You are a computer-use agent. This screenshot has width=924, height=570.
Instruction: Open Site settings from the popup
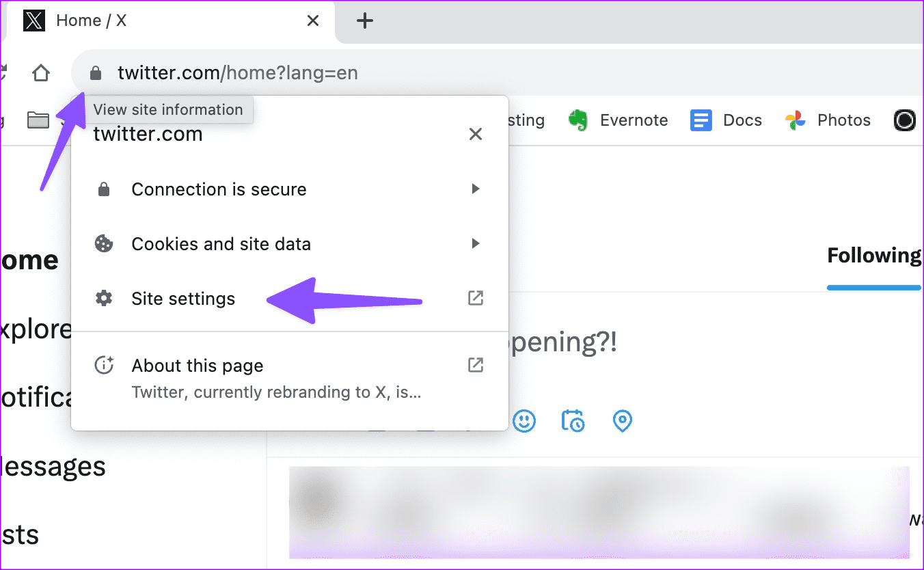pyautogui.click(x=183, y=298)
